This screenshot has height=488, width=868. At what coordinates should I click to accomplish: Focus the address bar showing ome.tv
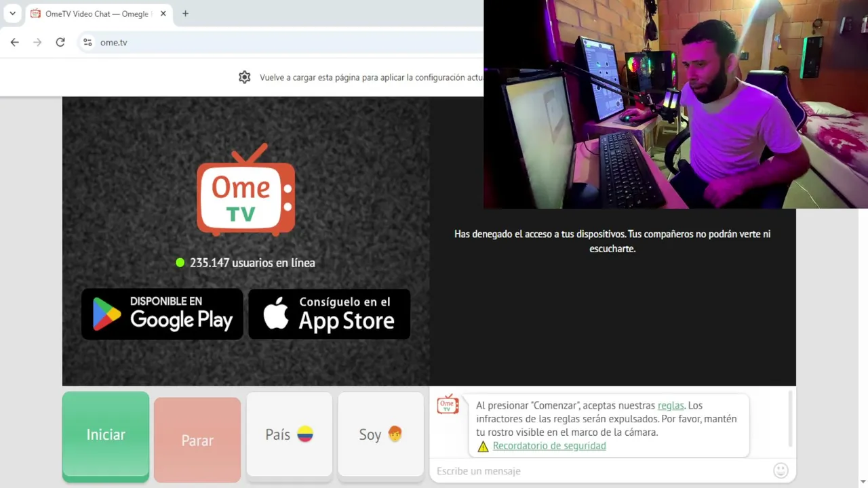point(281,42)
